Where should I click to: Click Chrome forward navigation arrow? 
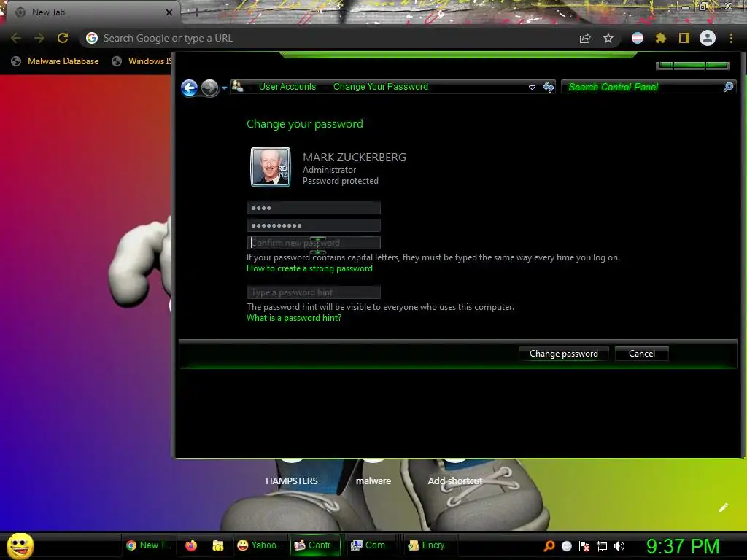(x=39, y=38)
